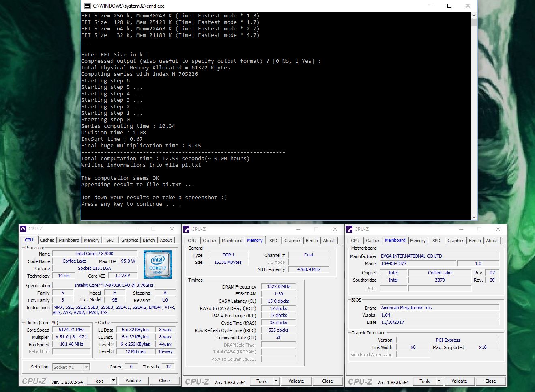Select the SPD tab in the left CPU-Z window
Image resolution: width=535 pixels, height=392 pixels.
coord(110,240)
